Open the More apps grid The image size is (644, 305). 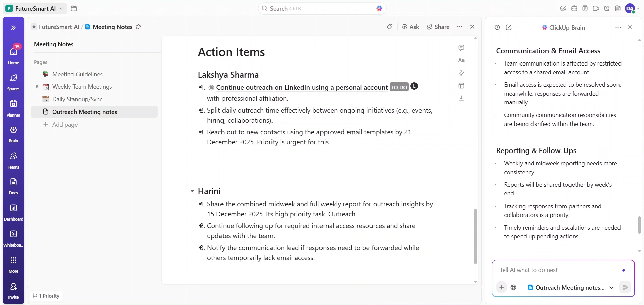[13, 264]
